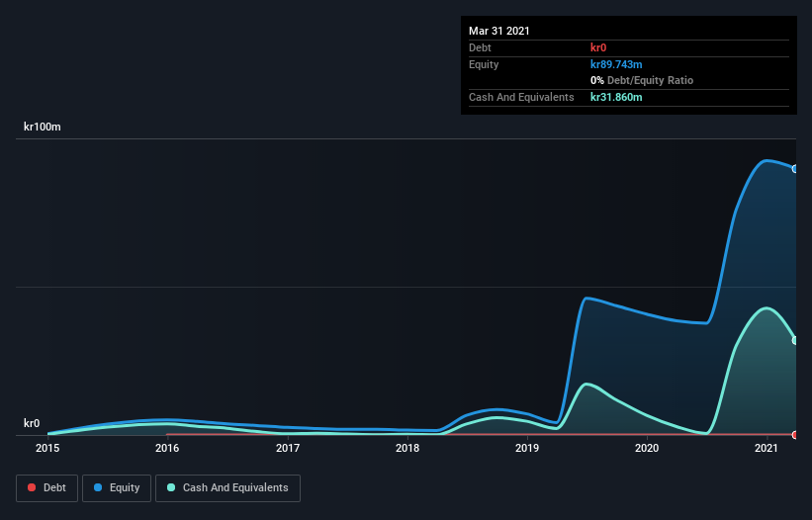Select the Cash data point marker at 2021
This screenshot has width=812, height=520.
click(795, 340)
